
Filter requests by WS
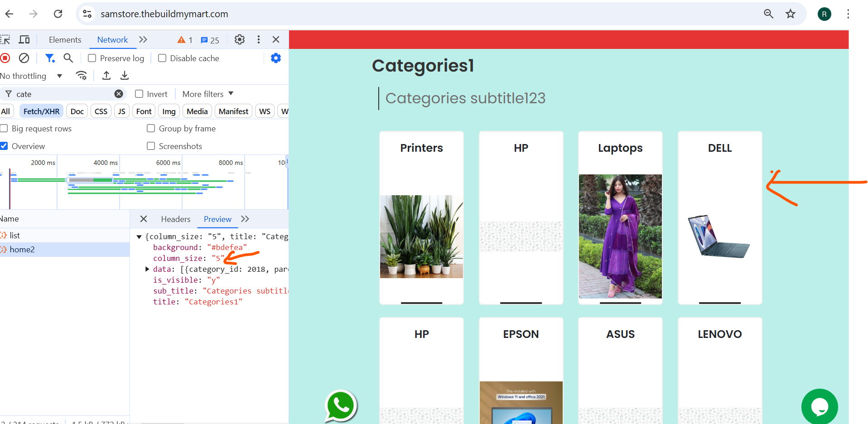(x=265, y=111)
